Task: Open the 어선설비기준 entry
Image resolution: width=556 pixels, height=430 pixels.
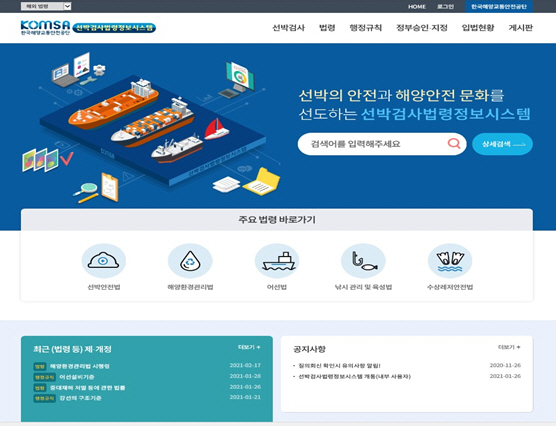Action: [x=77, y=377]
